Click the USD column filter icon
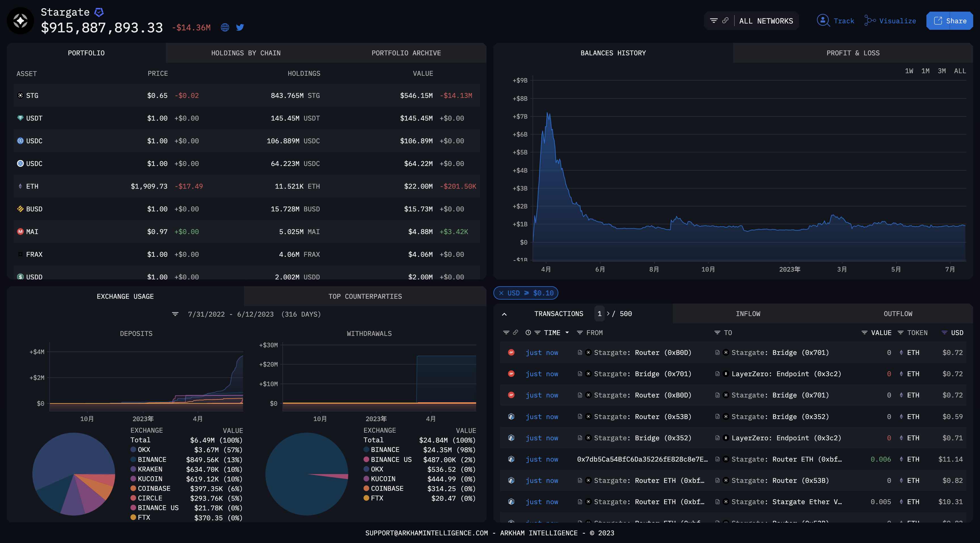980x543 pixels. 944,332
